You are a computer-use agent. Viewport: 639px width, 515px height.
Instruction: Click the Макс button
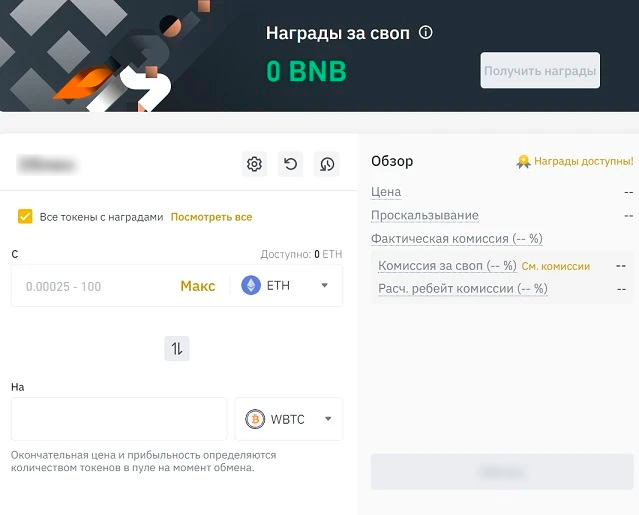tap(198, 286)
